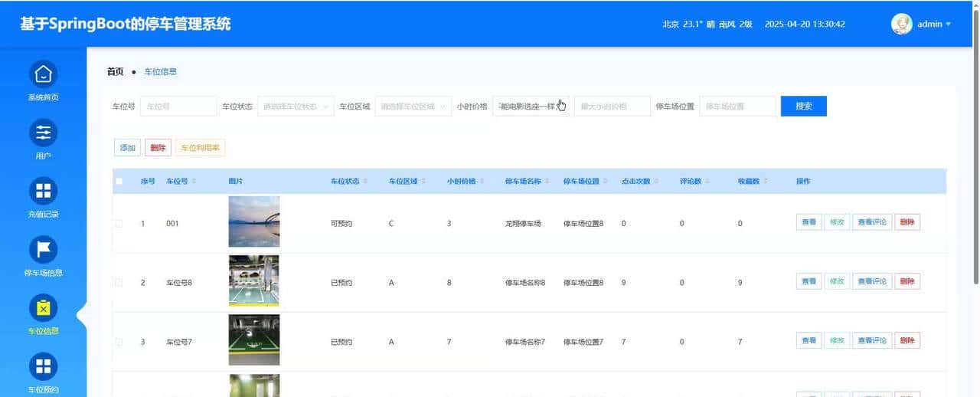Focus the 停车场位置 search input
This screenshot has width=980, height=397.
pos(737,107)
